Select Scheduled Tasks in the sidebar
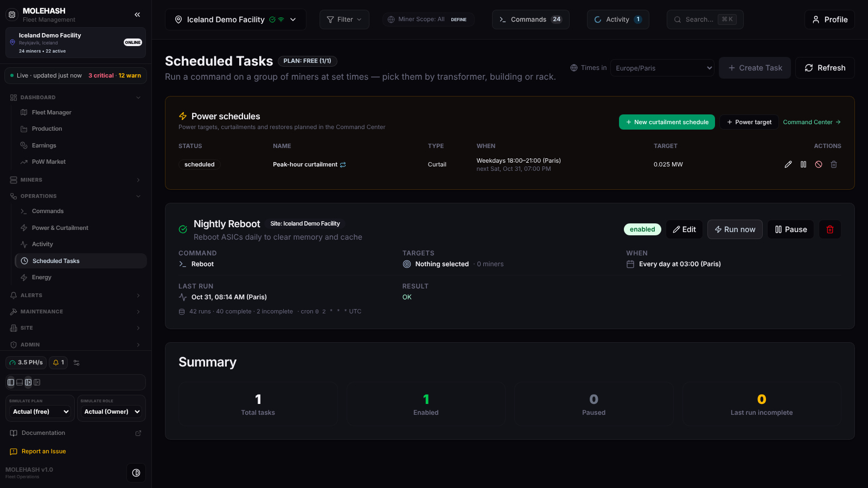The width and height of the screenshot is (868, 488). coord(81,261)
